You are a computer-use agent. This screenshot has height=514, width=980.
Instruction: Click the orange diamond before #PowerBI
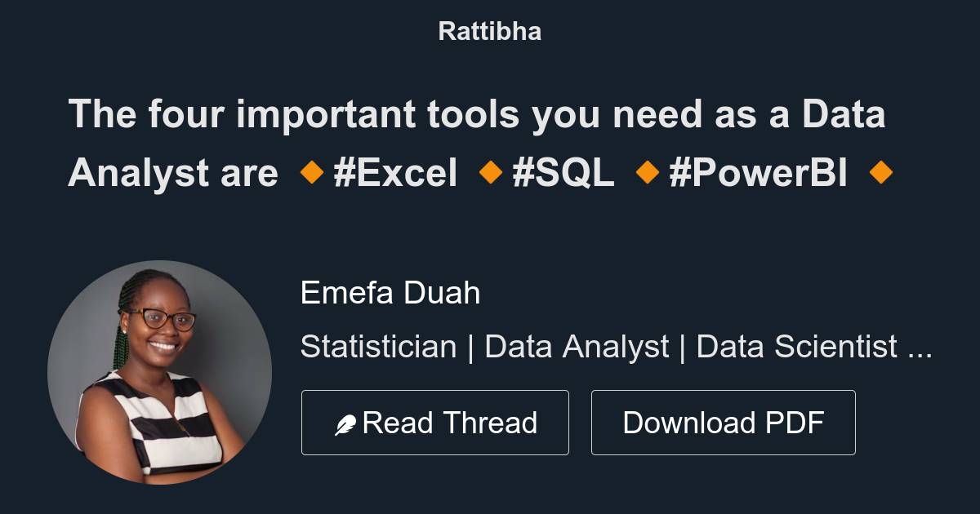[x=647, y=172]
